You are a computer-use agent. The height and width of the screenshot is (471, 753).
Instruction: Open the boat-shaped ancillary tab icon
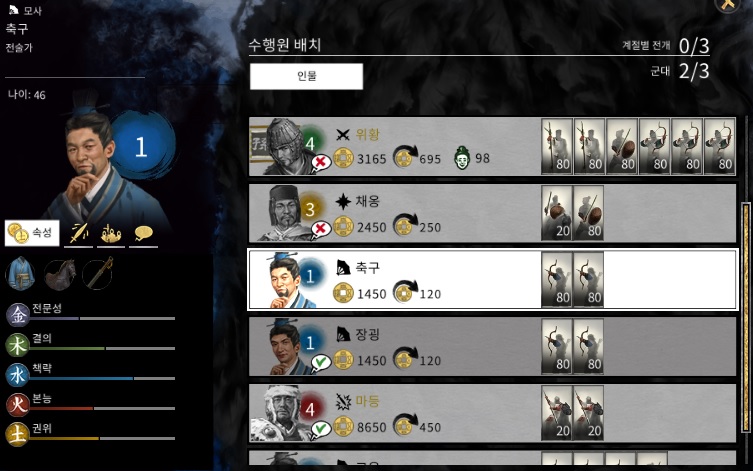click(x=111, y=234)
